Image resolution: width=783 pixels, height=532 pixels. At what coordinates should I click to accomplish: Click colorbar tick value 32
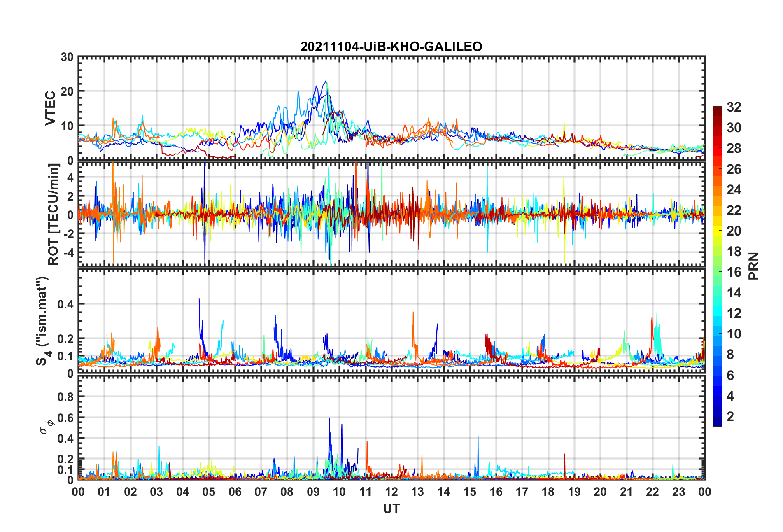point(734,107)
